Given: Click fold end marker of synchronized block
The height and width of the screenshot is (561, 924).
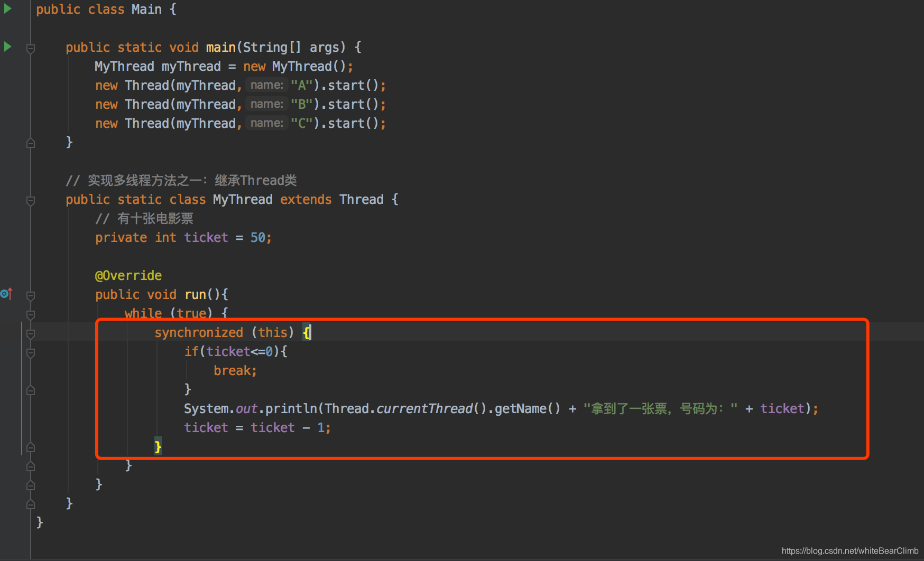Looking at the screenshot, I should pos(31,447).
